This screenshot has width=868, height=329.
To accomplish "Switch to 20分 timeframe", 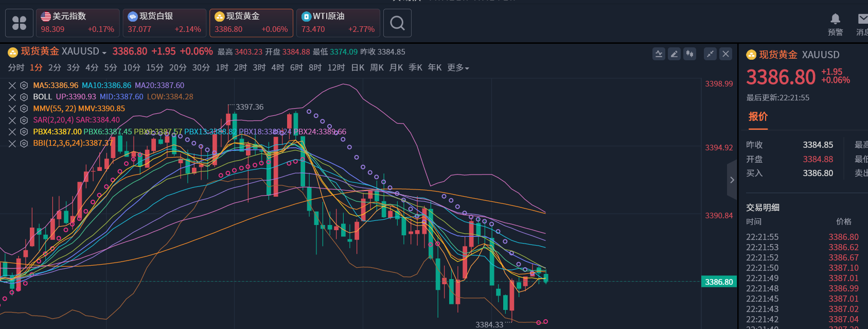I will 178,67.
